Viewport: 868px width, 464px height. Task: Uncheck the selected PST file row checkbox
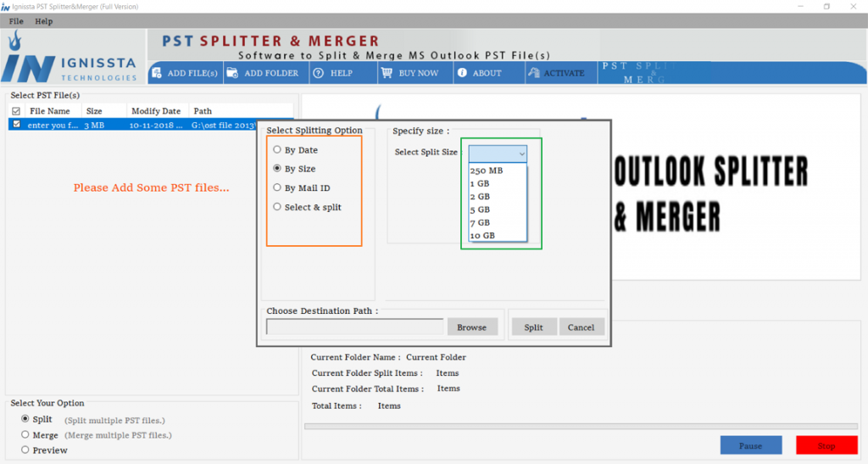click(x=16, y=125)
